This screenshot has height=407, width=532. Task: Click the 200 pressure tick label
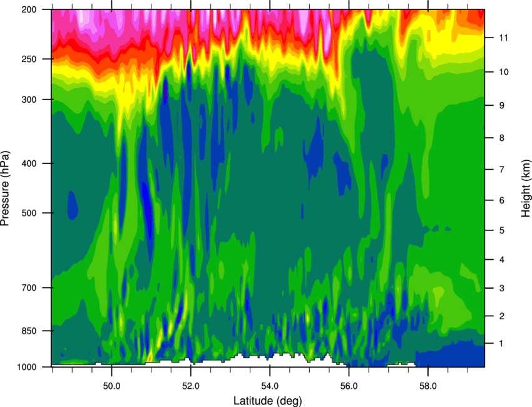pyautogui.click(x=29, y=9)
